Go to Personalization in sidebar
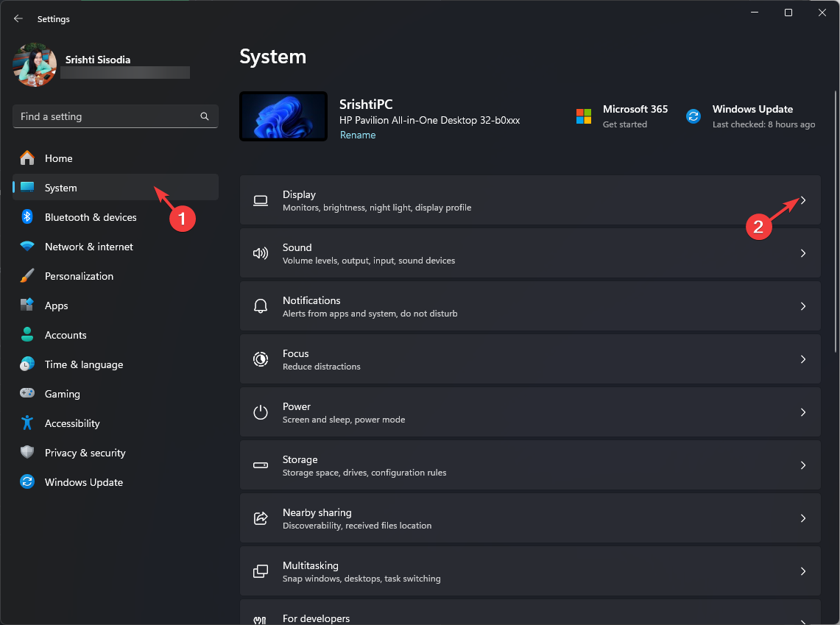Viewport: 840px width, 625px height. click(x=79, y=276)
